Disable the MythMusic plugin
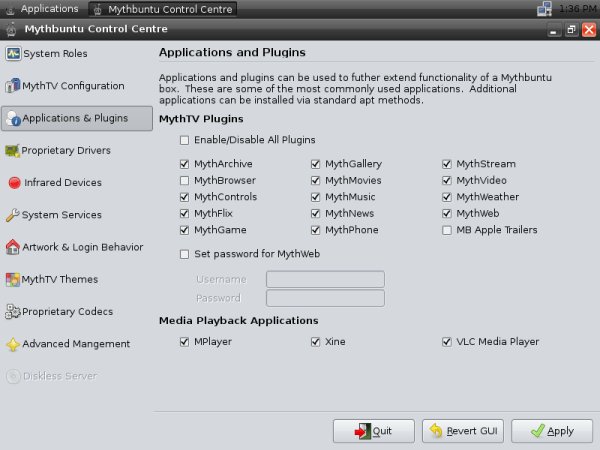This screenshot has width=600, height=450. click(315, 197)
